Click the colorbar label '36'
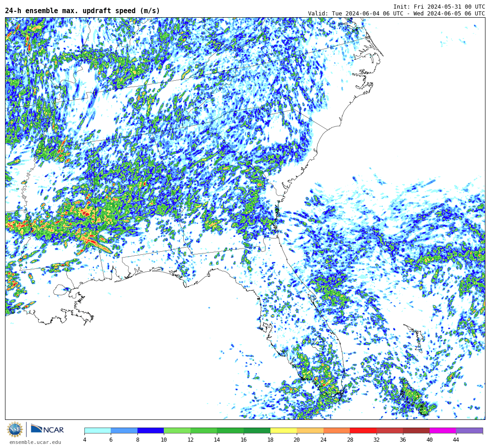Image resolution: width=490 pixels, height=448 pixels. [x=403, y=439]
